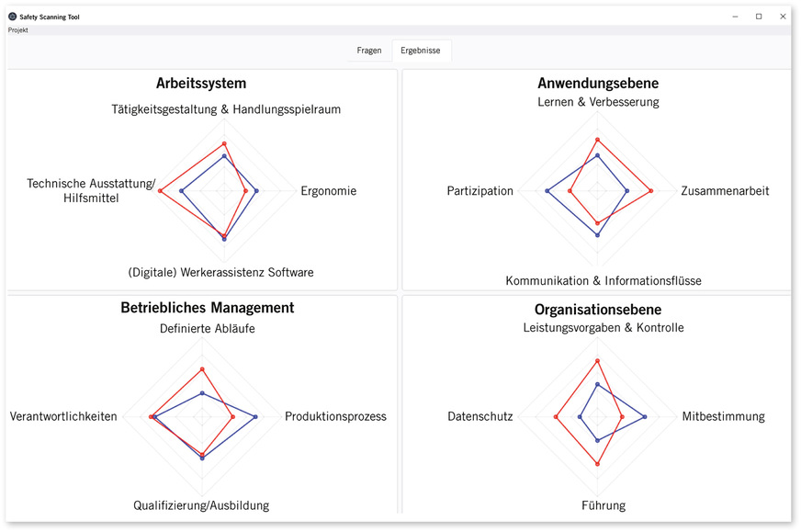Select the Ergonomie axis label

pyautogui.click(x=329, y=190)
